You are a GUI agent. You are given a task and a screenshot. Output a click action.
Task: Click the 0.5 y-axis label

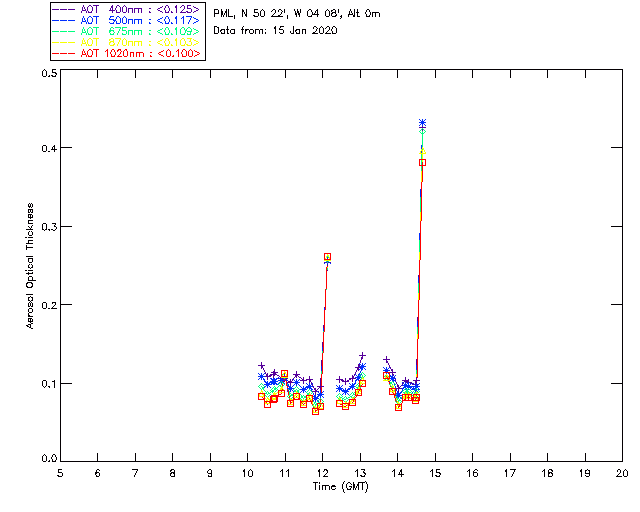click(x=49, y=73)
